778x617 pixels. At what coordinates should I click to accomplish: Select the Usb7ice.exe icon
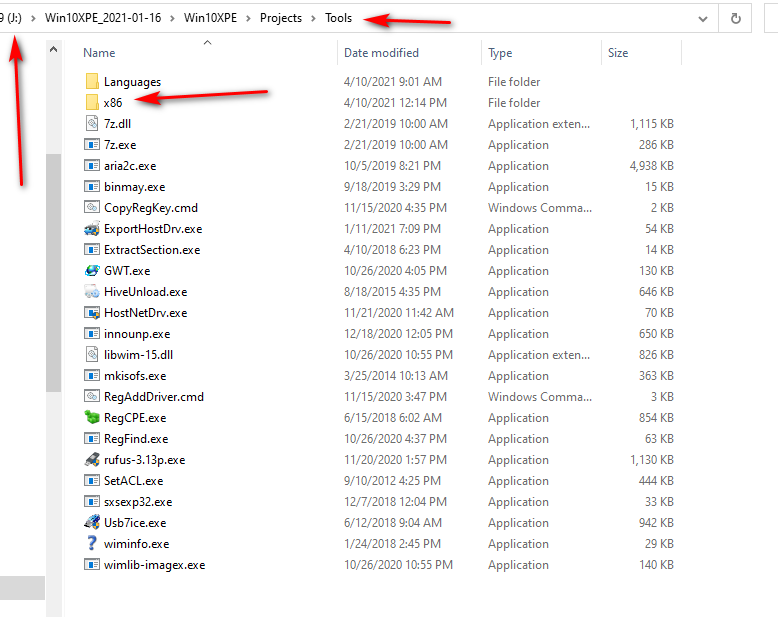[92, 522]
